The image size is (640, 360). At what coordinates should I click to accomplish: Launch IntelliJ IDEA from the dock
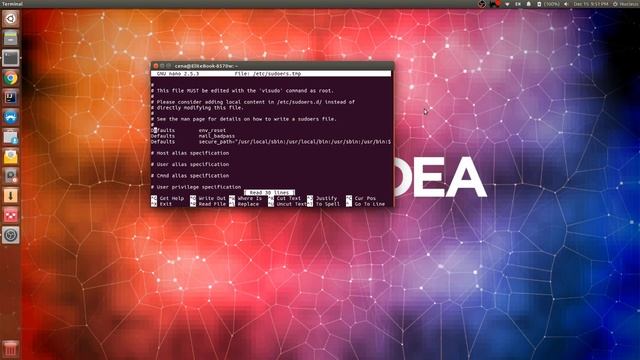coord(11,98)
